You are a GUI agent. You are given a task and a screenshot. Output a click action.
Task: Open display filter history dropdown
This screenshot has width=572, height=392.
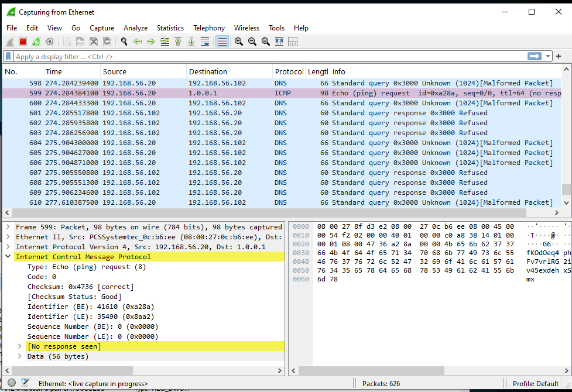(547, 57)
